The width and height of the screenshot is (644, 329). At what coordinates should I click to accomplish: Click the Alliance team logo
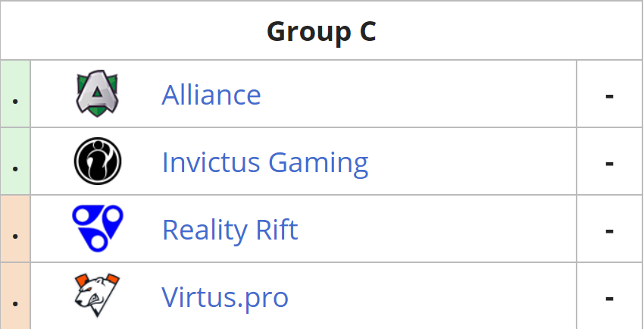[x=97, y=94]
